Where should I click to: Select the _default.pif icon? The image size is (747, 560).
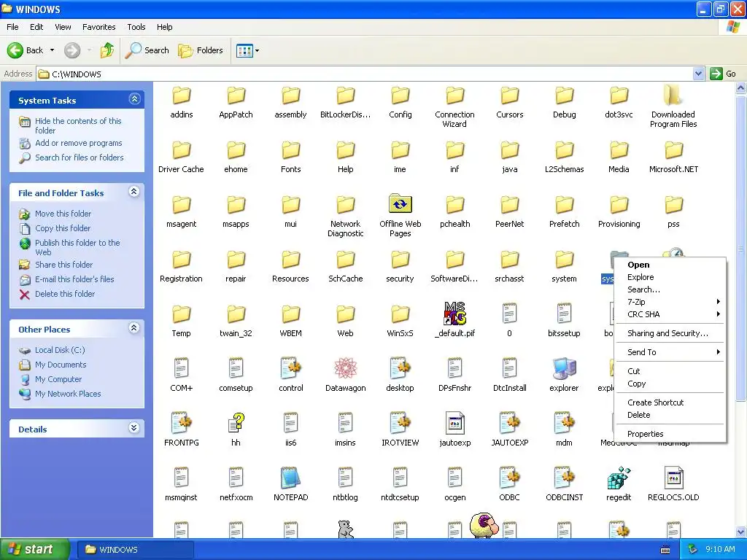coord(454,314)
